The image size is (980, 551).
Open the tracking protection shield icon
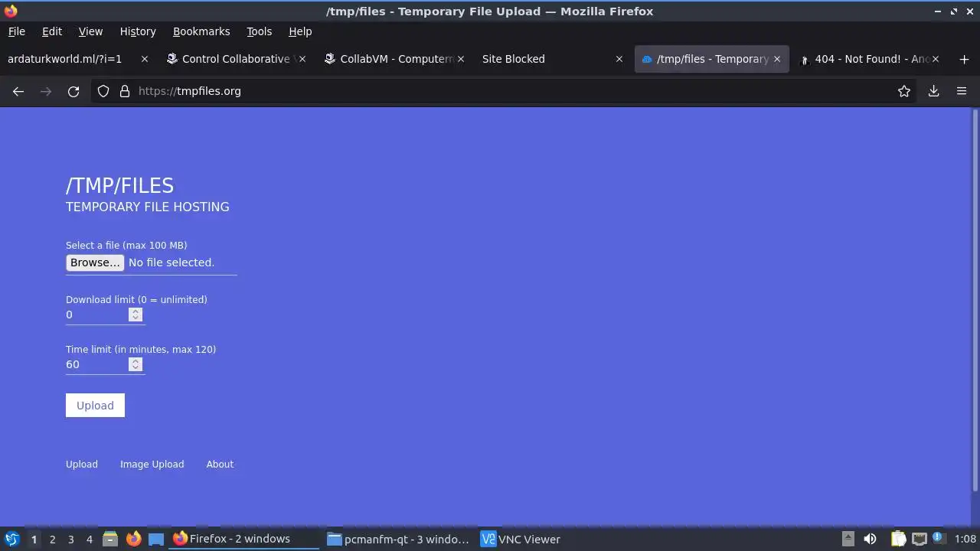pos(103,91)
